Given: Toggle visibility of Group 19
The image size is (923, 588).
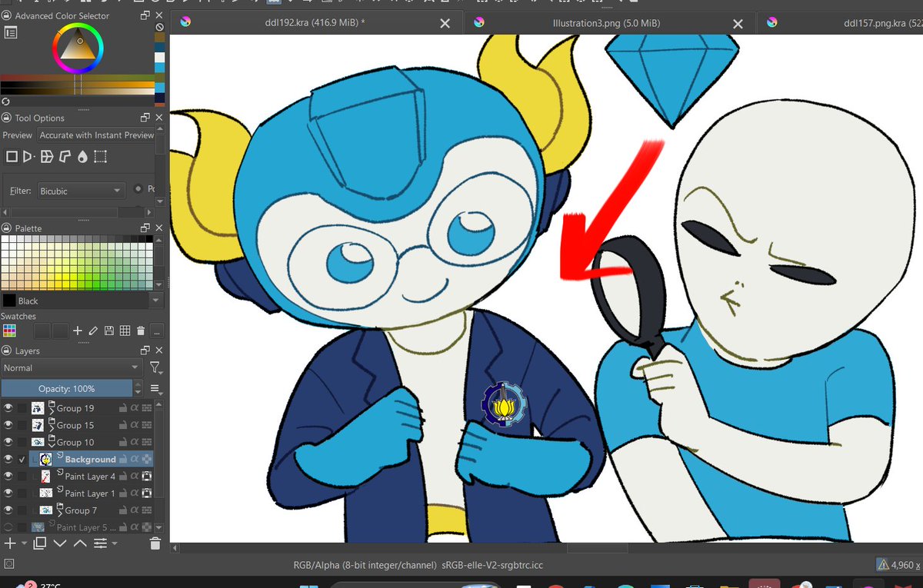Looking at the screenshot, I should tap(8, 408).
